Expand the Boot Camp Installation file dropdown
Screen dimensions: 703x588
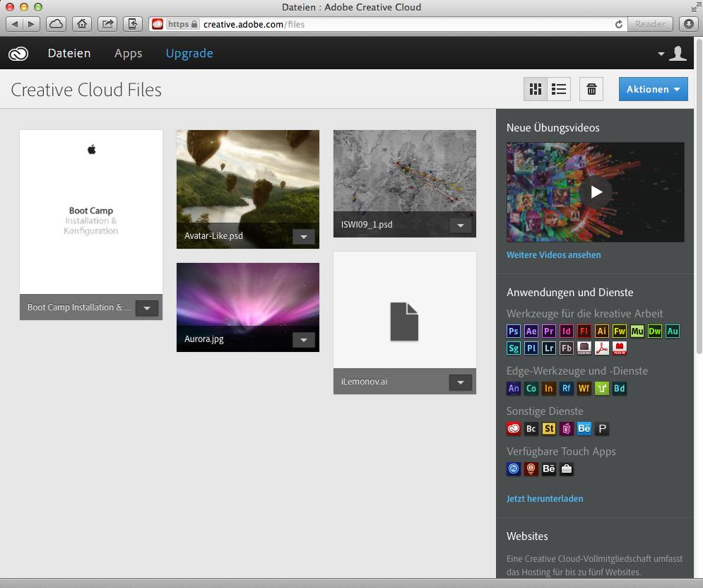(147, 308)
